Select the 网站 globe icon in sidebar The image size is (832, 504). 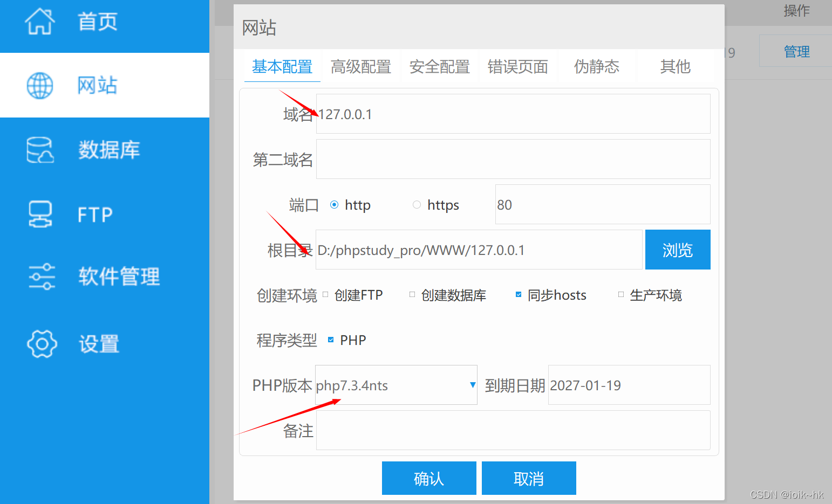[x=39, y=85]
